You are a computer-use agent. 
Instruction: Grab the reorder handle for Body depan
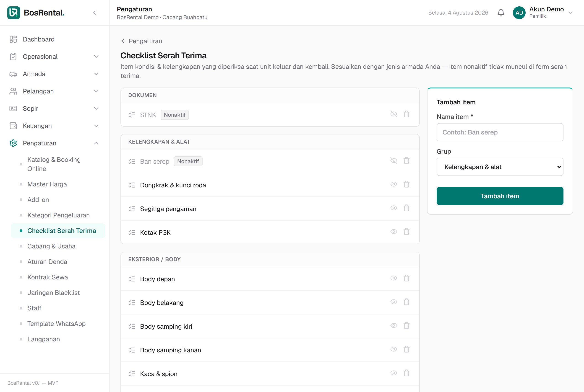coord(132,279)
